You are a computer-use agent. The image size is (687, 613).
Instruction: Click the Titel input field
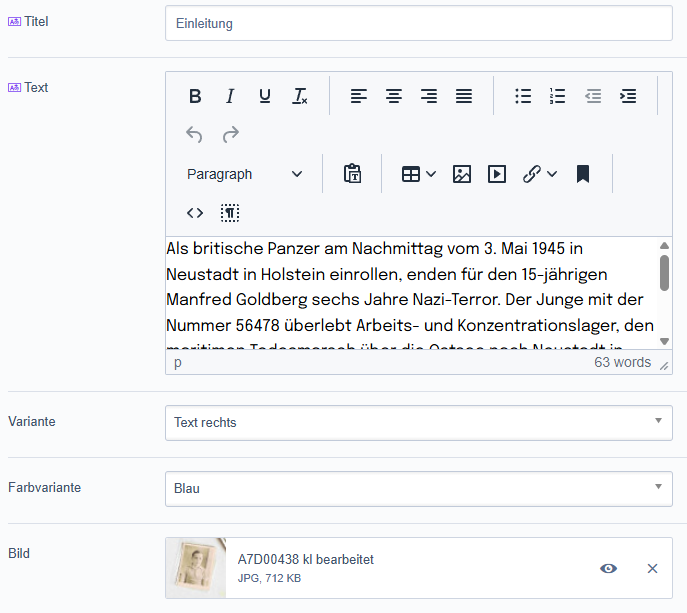(x=418, y=23)
